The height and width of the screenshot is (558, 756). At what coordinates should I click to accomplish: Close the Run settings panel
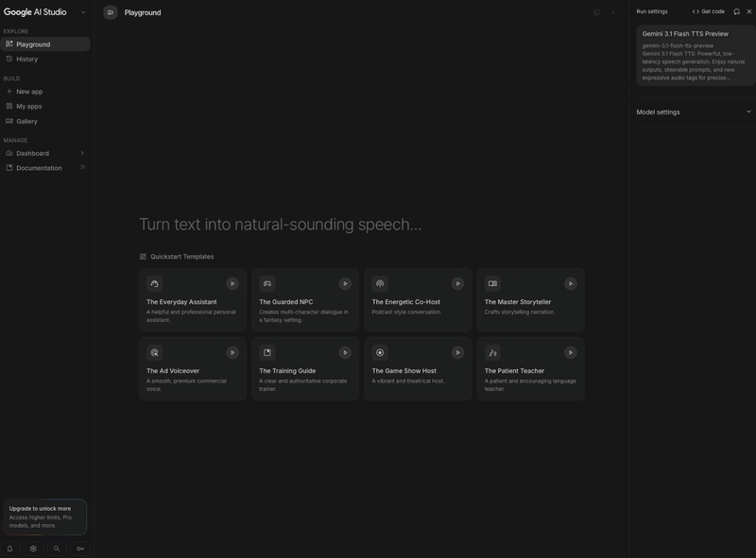748,11
